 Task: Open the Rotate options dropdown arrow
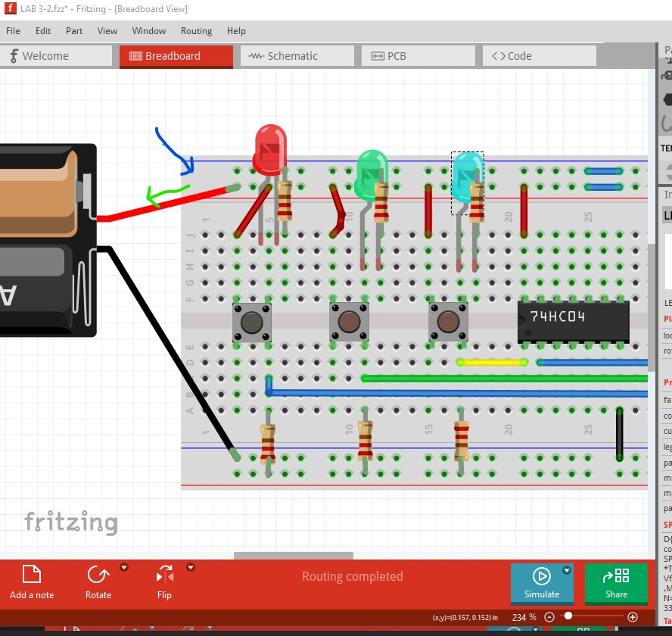[124, 567]
